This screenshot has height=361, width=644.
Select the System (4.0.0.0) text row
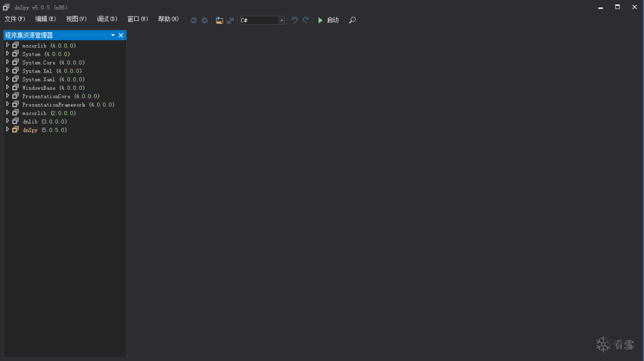pyautogui.click(x=46, y=54)
